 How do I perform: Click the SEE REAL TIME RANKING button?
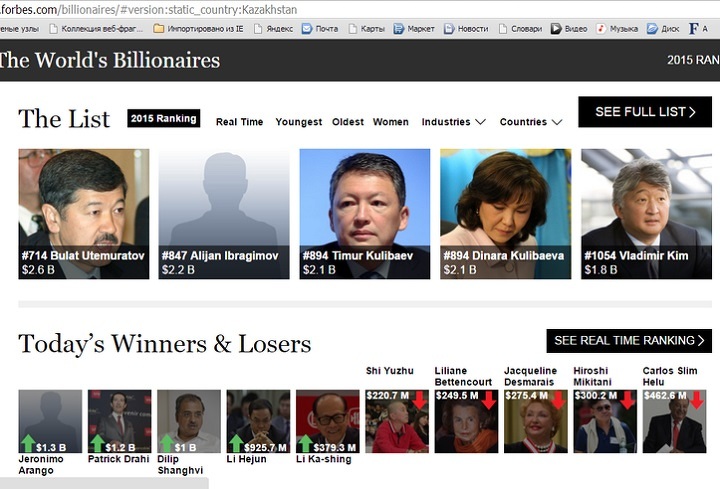point(629,341)
